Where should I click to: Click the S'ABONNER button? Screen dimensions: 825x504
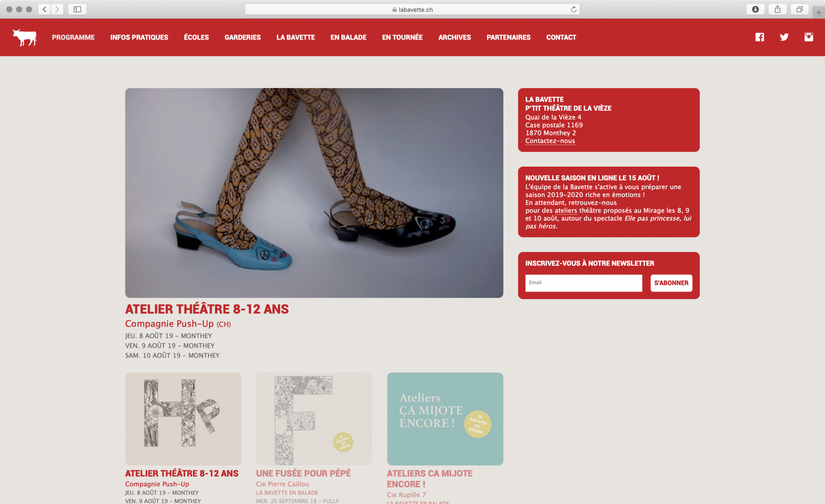pyautogui.click(x=671, y=283)
